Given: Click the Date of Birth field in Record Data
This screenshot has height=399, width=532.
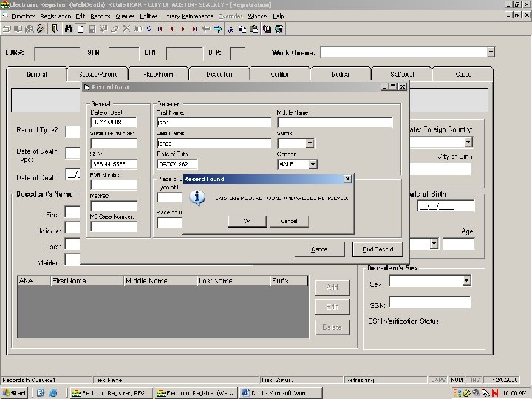Looking at the screenshot, I should (177, 164).
